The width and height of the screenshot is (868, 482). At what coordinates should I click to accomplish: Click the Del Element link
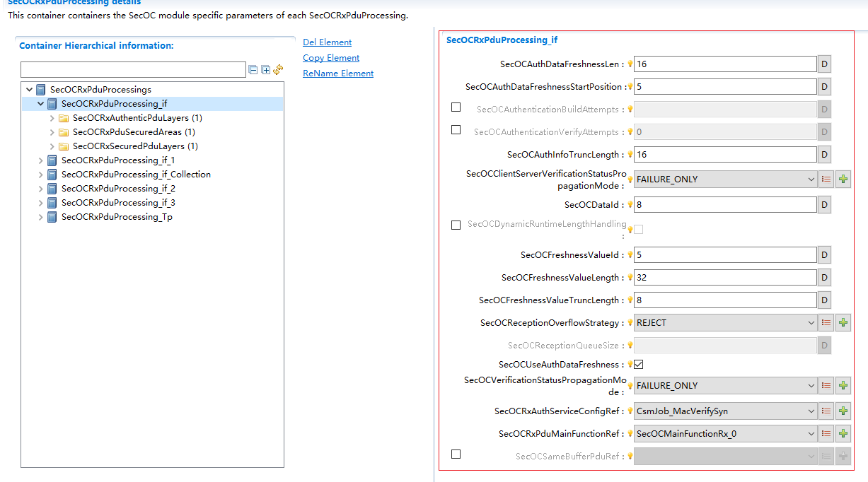pos(326,42)
